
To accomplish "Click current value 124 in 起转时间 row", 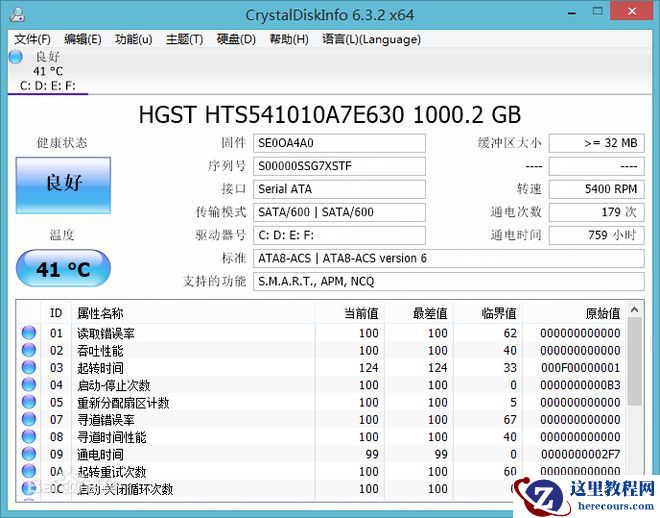I will coord(369,368).
